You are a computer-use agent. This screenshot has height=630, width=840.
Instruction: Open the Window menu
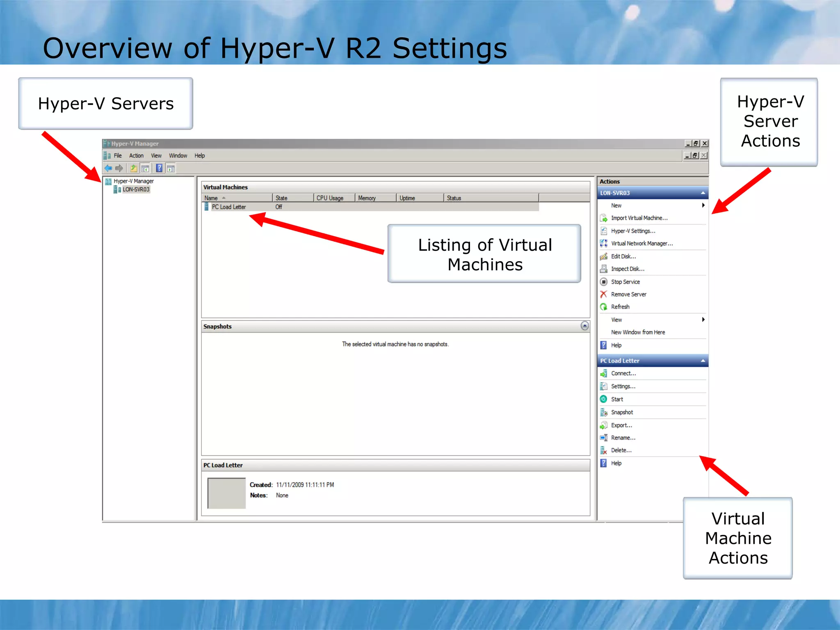pos(178,156)
